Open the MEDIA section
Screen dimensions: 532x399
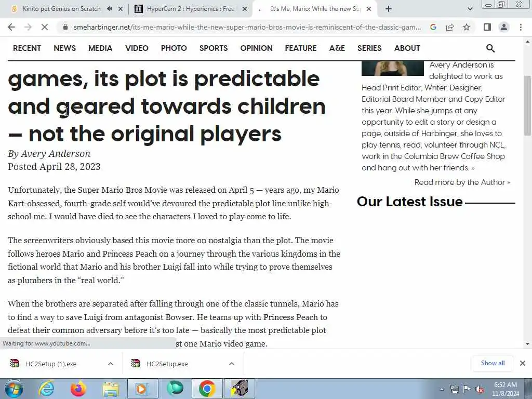coord(100,48)
